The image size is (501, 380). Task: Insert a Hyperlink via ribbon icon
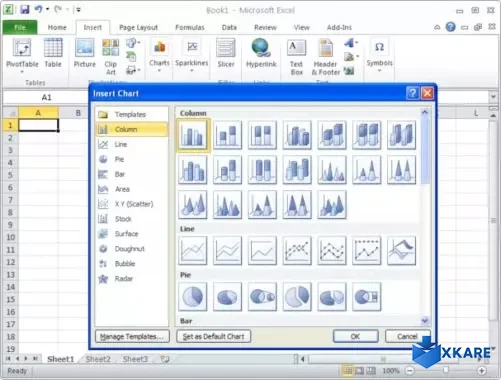261,53
